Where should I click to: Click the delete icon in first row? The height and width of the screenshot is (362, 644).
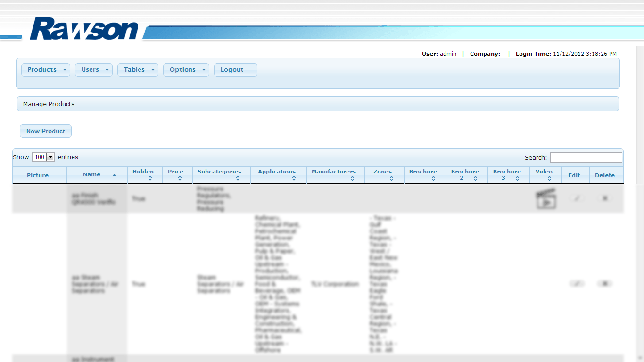(x=605, y=198)
